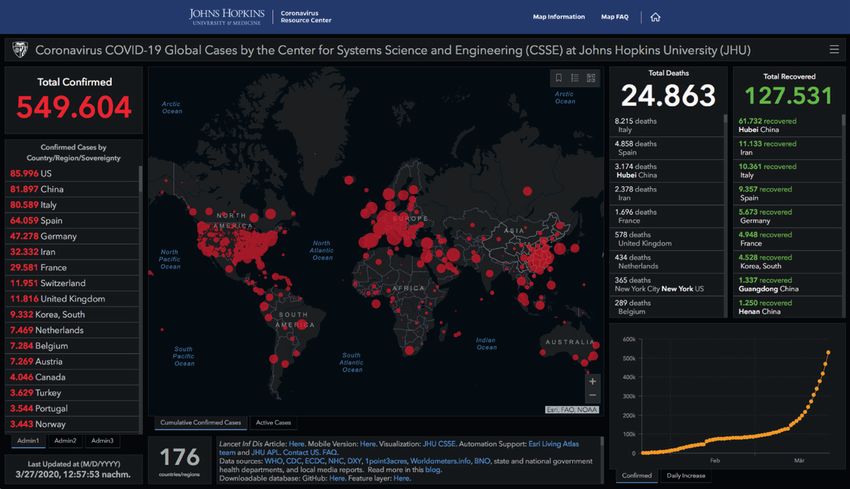Select Spain row with 64.059 cases

click(72, 221)
